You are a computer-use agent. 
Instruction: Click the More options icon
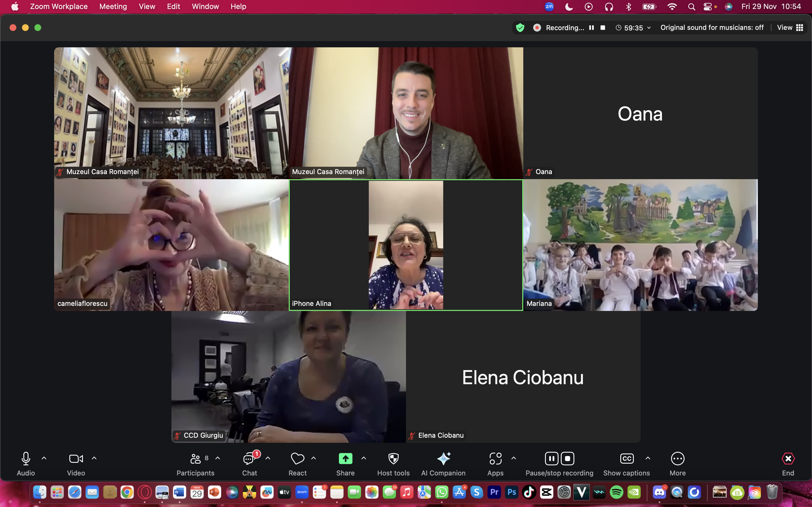click(678, 459)
